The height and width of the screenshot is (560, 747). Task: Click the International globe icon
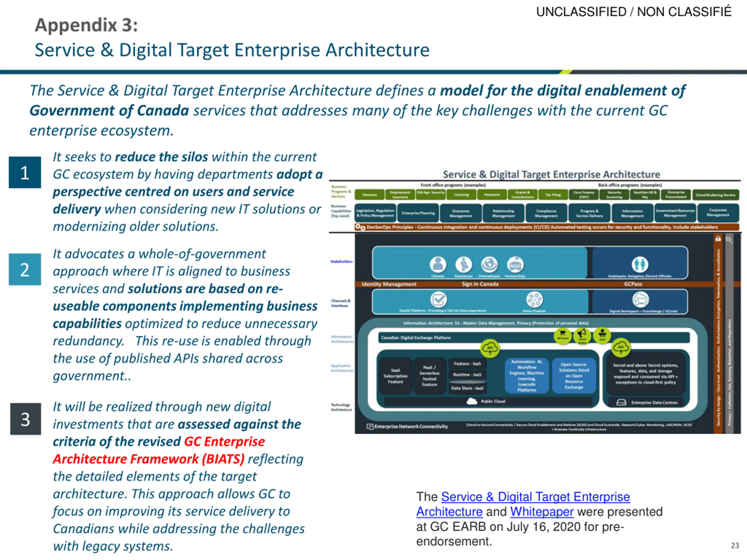(489, 264)
